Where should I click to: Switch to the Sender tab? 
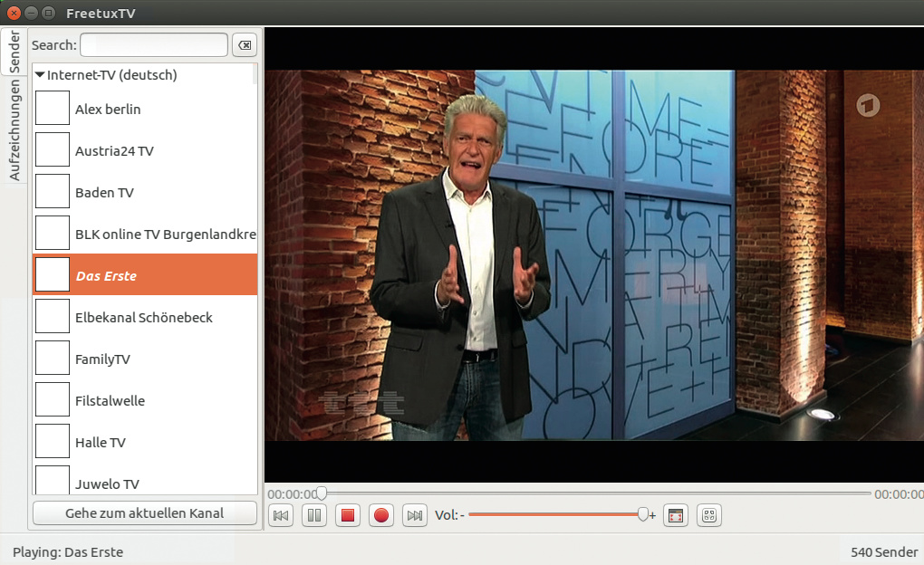pyautogui.click(x=14, y=51)
